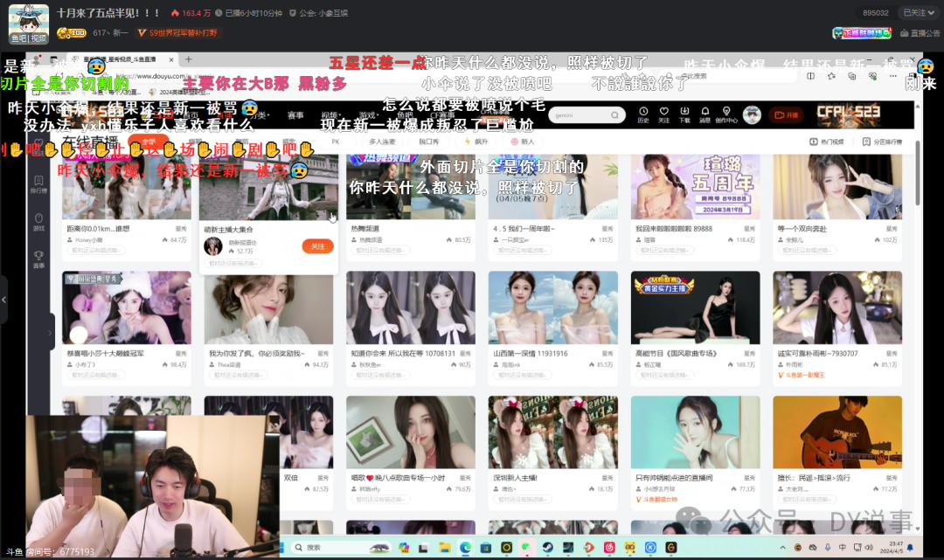Image resolution: width=944 pixels, height=560 pixels.
Task: Expand the hidden system tray icons
Action: tap(782, 548)
